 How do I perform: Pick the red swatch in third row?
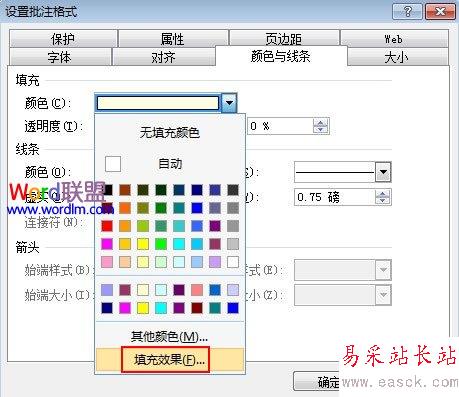[x=107, y=226]
